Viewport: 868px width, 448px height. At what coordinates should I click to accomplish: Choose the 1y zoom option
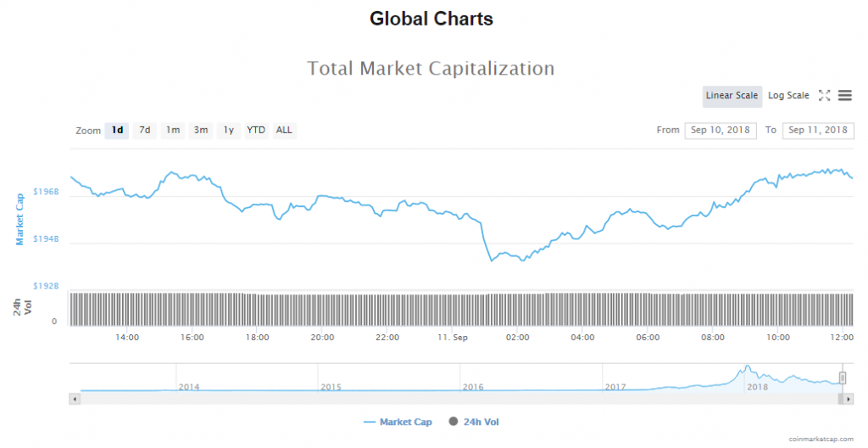[228, 131]
